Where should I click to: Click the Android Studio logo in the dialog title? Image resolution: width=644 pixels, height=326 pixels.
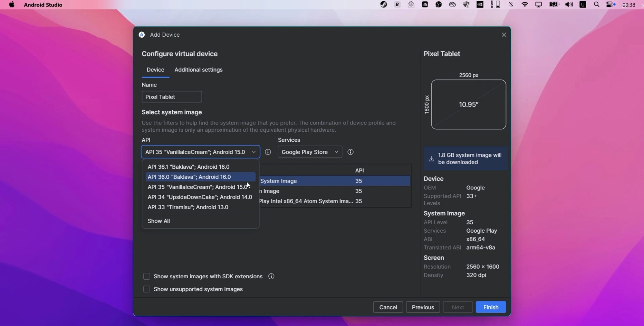142,35
